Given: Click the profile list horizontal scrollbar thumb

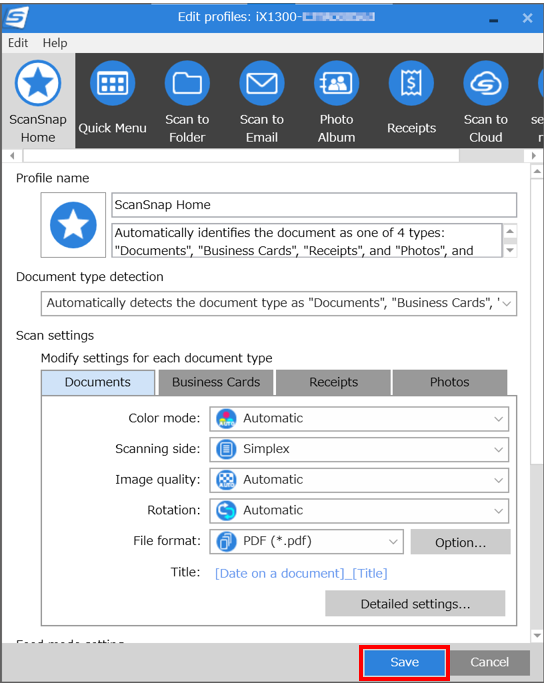Looking at the screenshot, I should [x=241, y=156].
